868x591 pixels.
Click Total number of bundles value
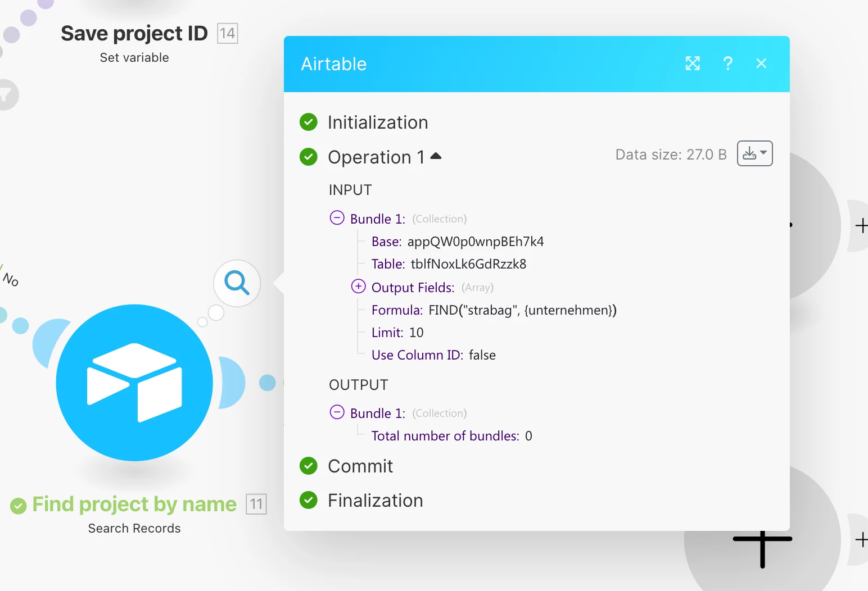tap(528, 436)
